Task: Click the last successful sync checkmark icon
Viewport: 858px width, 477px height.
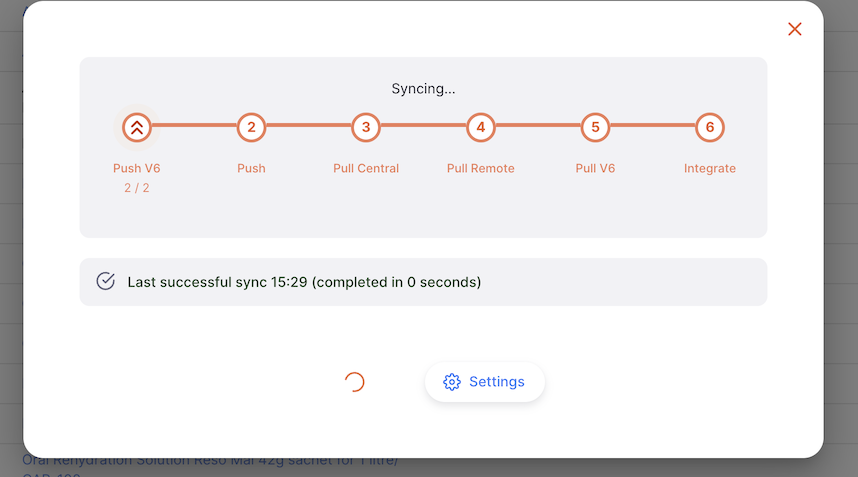Action: pos(106,281)
